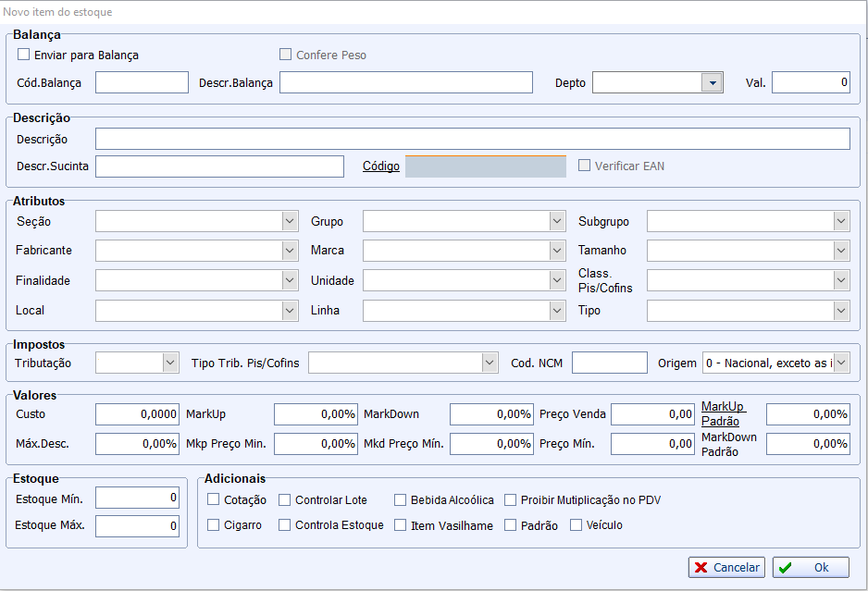Check the Cotação option

point(214,499)
